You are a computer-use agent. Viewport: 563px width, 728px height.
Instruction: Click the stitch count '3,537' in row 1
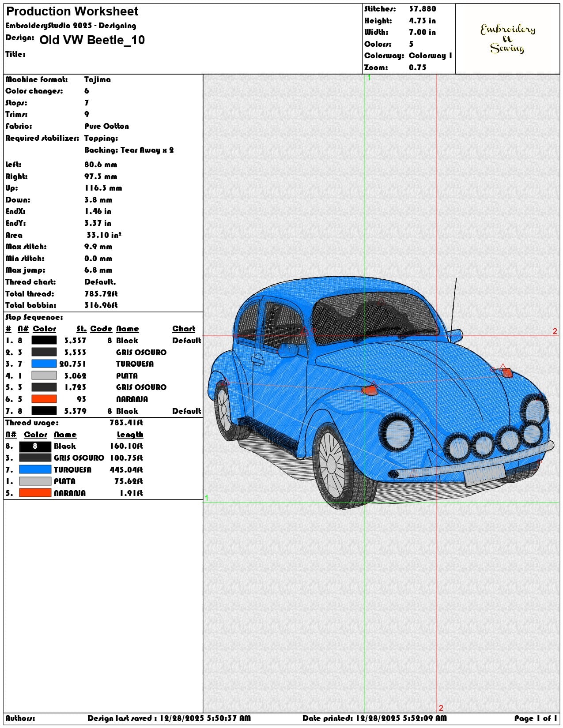(x=75, y=341)
